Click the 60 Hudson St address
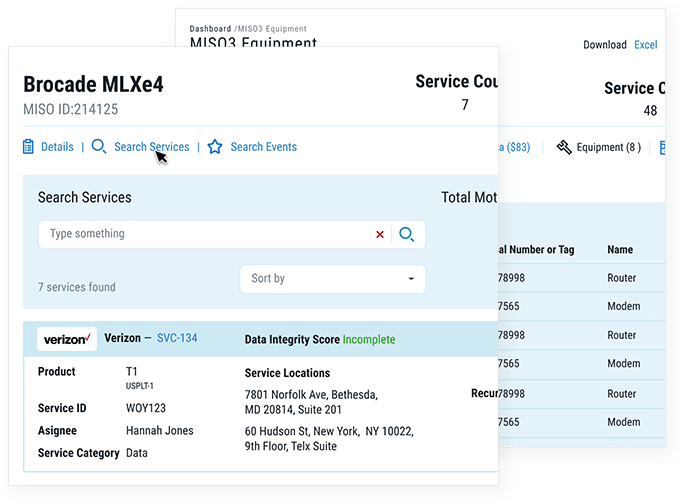Screen dimensions: 684x504 pos(329,439)
